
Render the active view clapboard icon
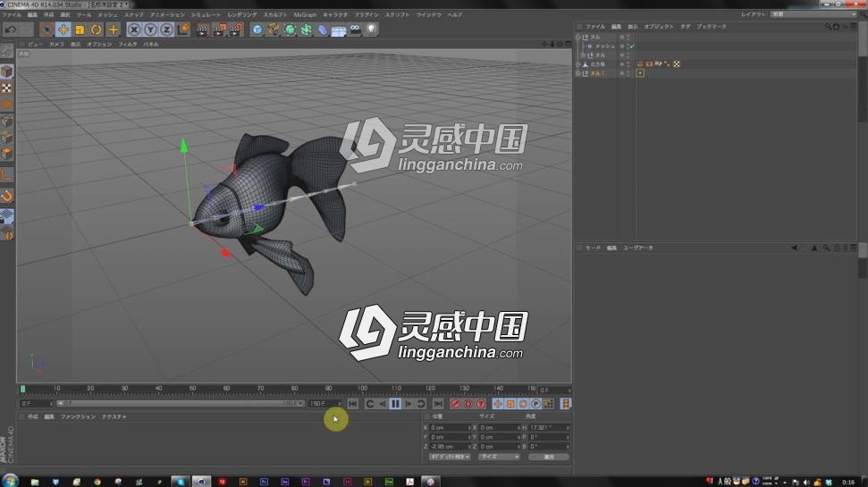coord(203,29)
